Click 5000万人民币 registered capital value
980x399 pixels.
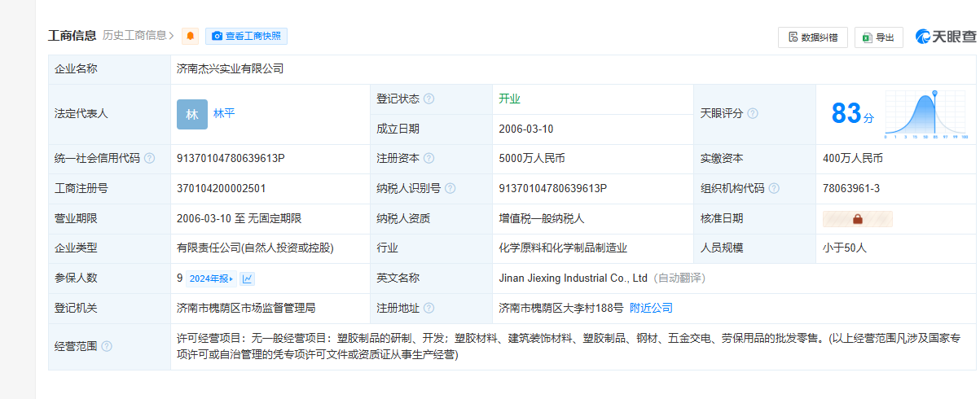532,159
